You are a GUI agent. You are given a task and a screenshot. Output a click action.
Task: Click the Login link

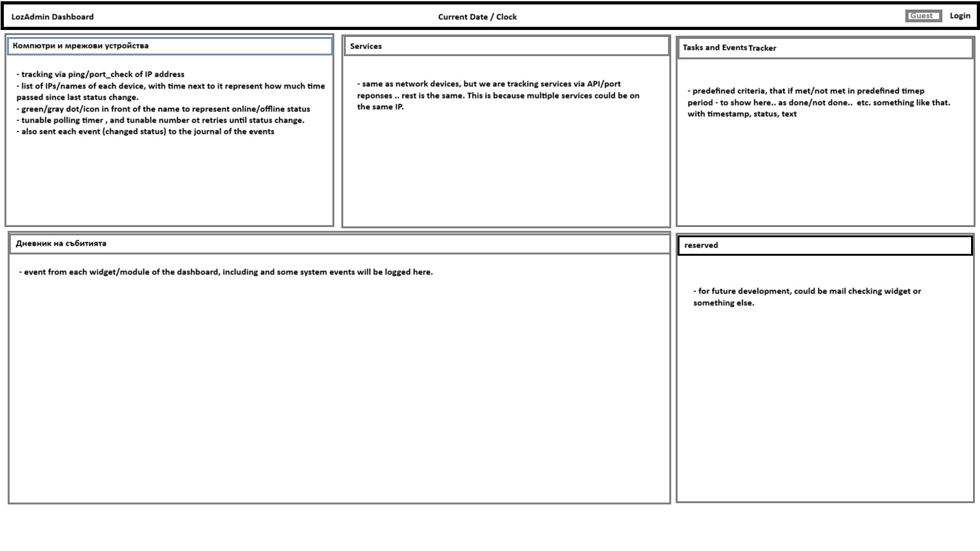[x=960, y=16]
